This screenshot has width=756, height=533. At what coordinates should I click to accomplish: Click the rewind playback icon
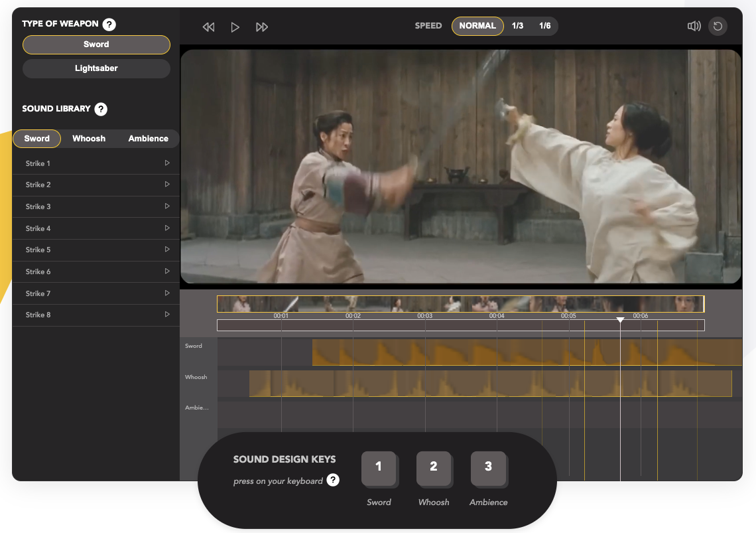[208, 27]
